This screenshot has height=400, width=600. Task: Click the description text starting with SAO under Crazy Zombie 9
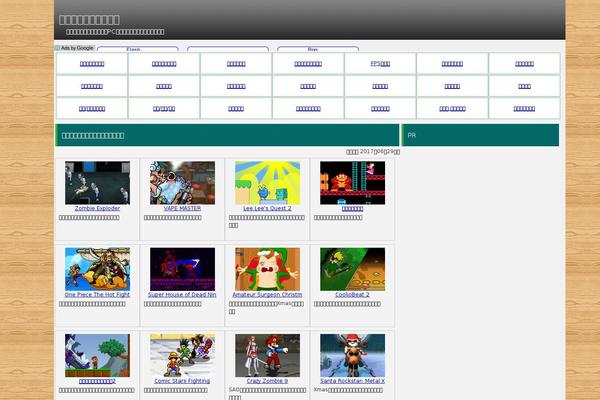267,393
